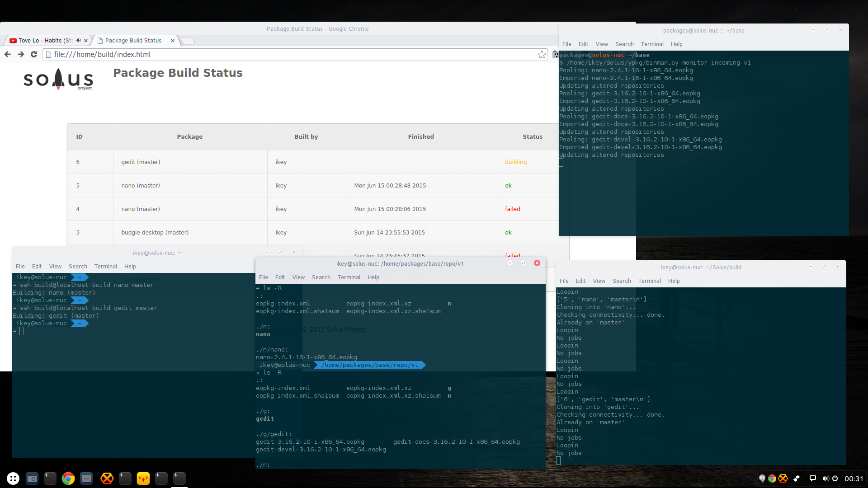The image size is (868, 488).
Task: Click the gedit (master) package cell
Action: 190,162
